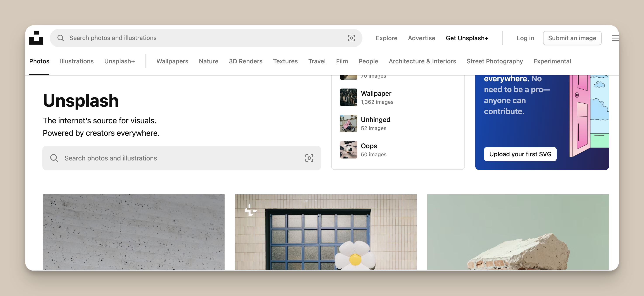The image size is (644, 296).
Task: Focus the top search photos field
Action: point(206,38)
